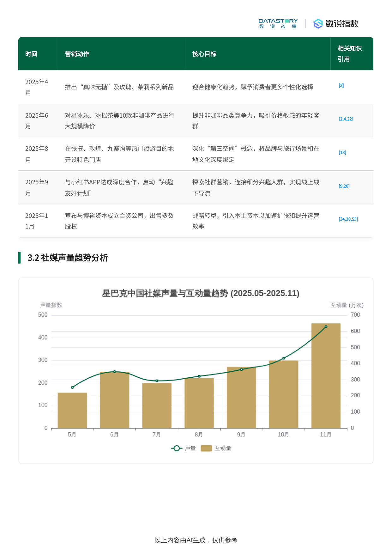Screen dimensions: 392x555
Task: Click the 数说指数 hexagon logo icon
Action: click(x=318, y=24)
